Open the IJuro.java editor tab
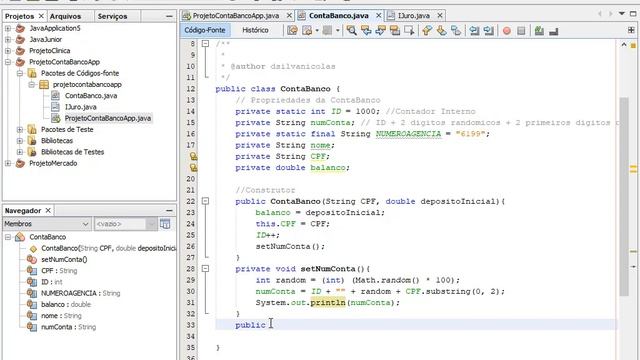 [x=414, y=16]
